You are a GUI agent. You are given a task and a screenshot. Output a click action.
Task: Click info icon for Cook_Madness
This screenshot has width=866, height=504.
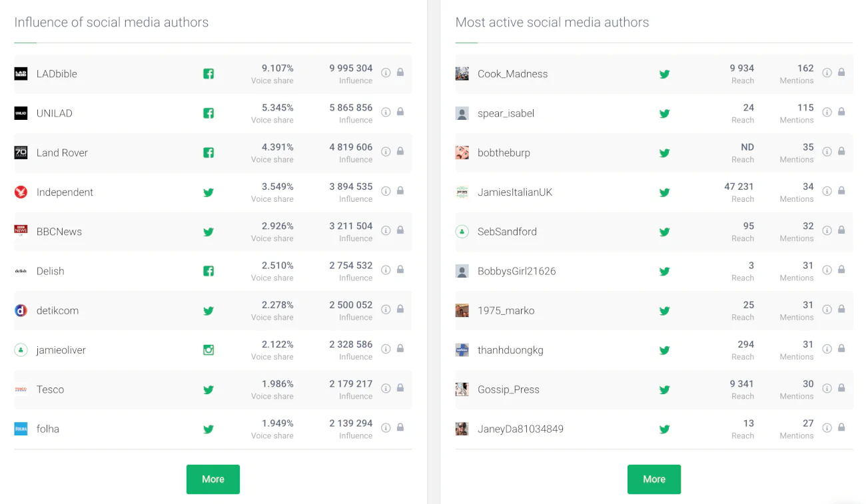[x=827, y=73]
